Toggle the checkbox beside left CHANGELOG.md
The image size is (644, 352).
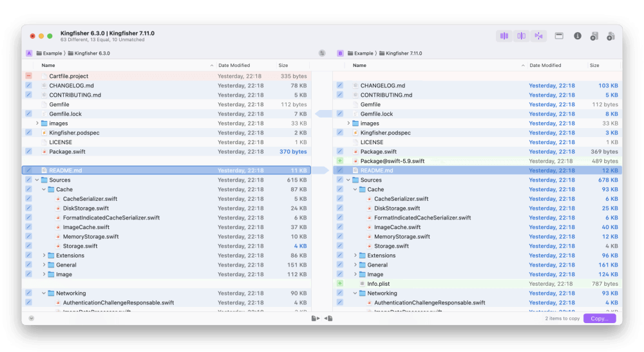click(28, 86)
